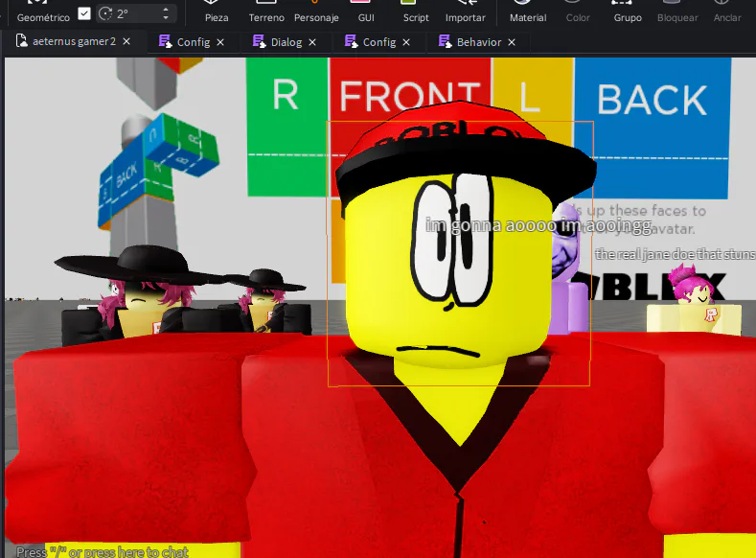Viewport: 756px width, 558px height.
Task: Open the Terreno editor tool
Action: pos(266,12)
